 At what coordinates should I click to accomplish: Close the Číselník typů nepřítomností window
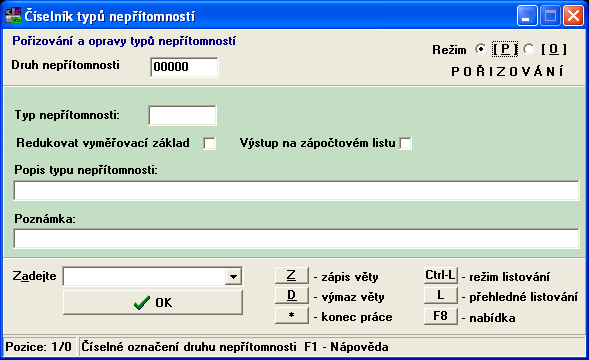coord(573,16)
